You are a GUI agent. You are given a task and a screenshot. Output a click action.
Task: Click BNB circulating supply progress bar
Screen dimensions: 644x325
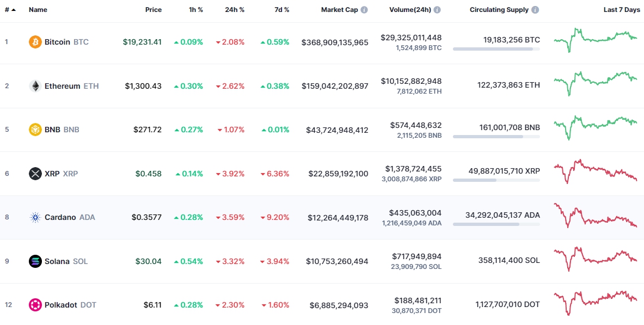(496, 137)
